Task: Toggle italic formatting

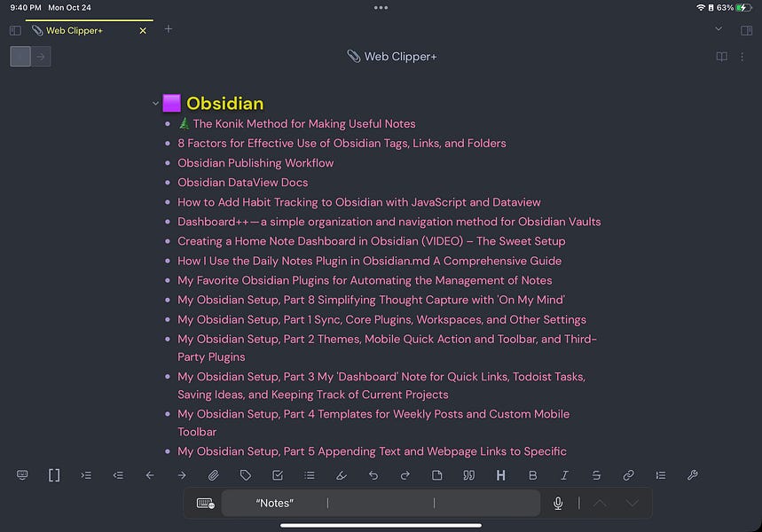Action: [x=564, y=475]
